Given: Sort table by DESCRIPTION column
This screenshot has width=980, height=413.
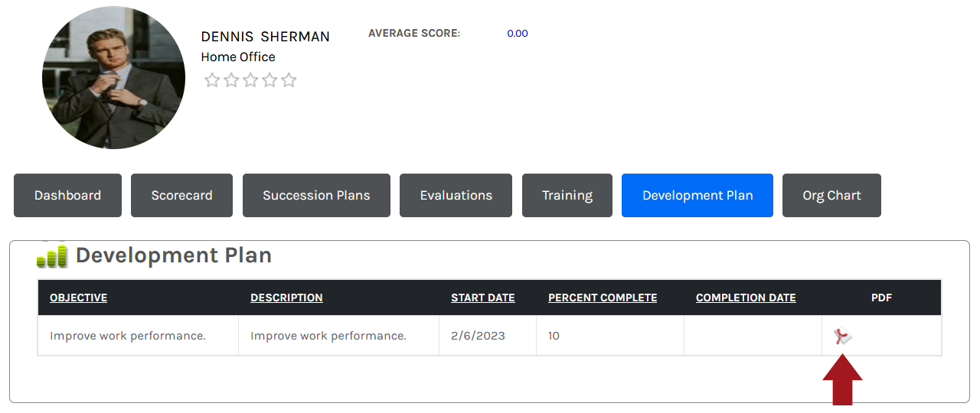Looking at the screenshot, I should (x=286, y=298).
